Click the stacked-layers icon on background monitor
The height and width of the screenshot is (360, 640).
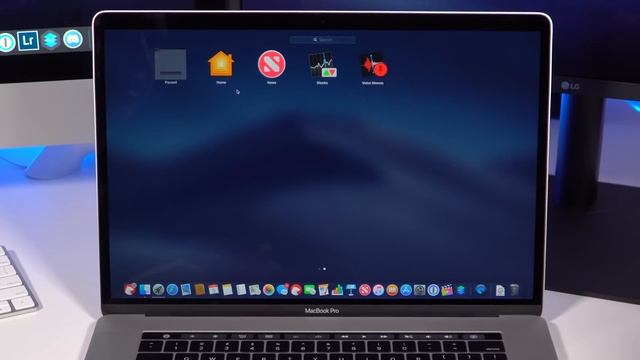(51, 40)
